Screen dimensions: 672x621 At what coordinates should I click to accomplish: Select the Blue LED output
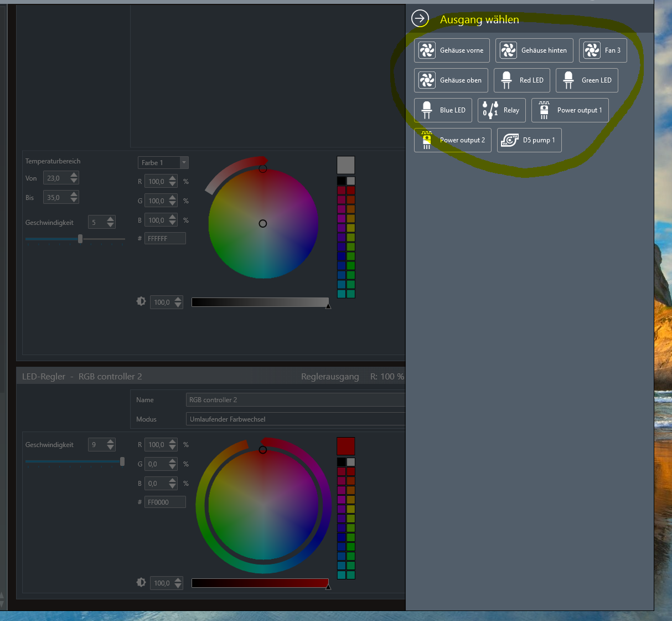tap(443, 110)
